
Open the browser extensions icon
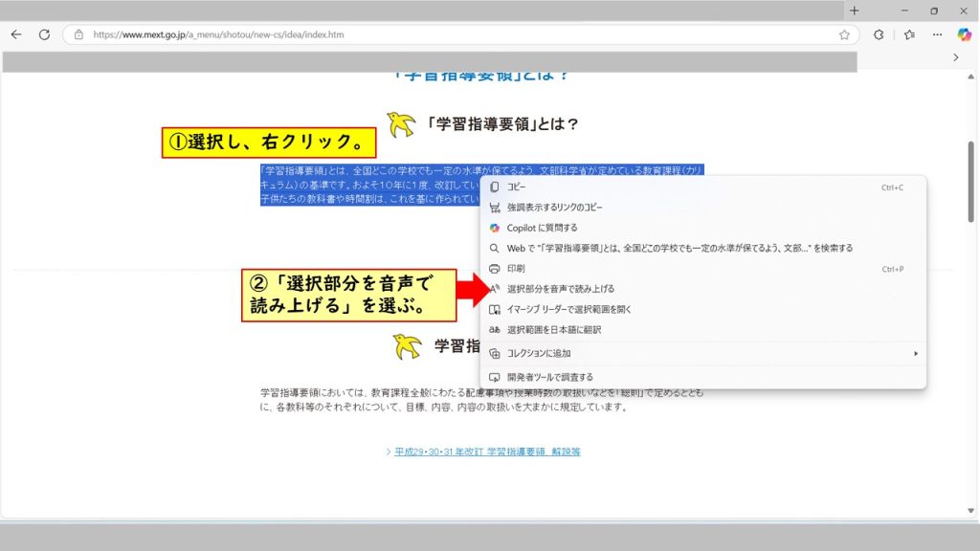point(879,34)
